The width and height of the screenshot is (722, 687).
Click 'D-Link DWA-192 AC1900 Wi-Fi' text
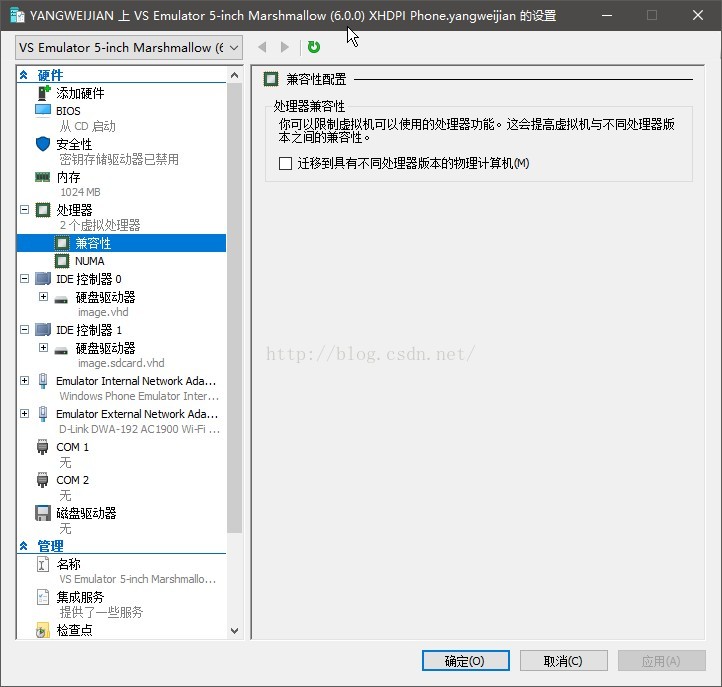click(x=140, y=429)
